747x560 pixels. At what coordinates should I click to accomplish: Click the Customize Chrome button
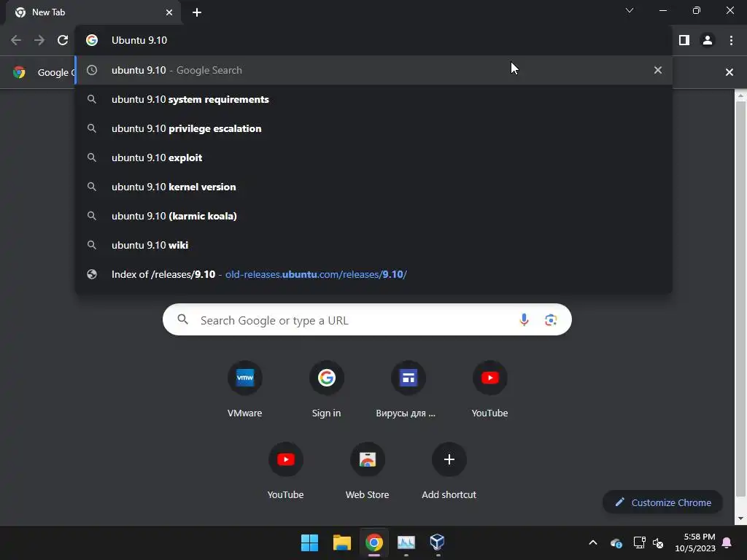pos(662,502)
